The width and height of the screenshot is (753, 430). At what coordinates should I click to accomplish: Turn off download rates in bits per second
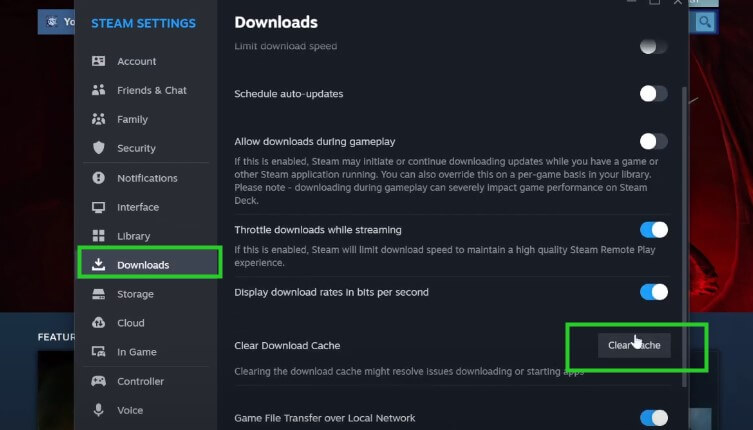(653, 292)
